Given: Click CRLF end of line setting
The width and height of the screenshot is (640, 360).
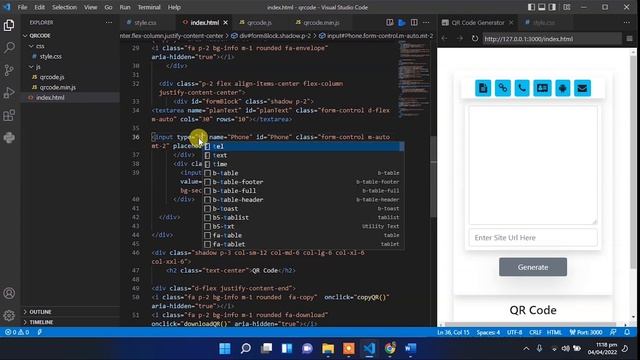Looking at the screenshot, I should click(535, 332).
